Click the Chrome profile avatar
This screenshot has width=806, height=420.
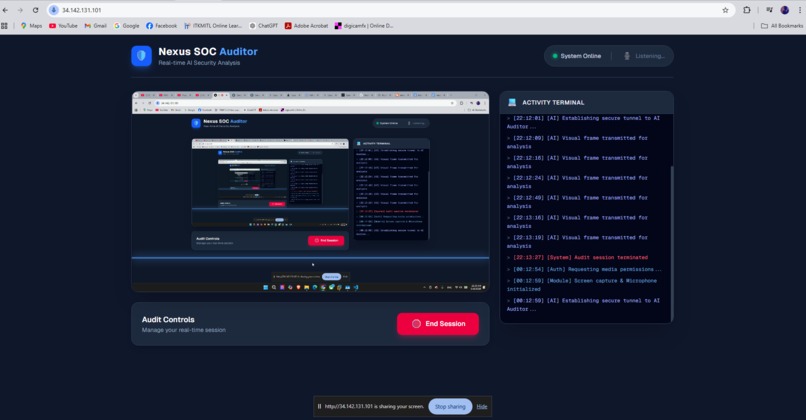[785, 10]
